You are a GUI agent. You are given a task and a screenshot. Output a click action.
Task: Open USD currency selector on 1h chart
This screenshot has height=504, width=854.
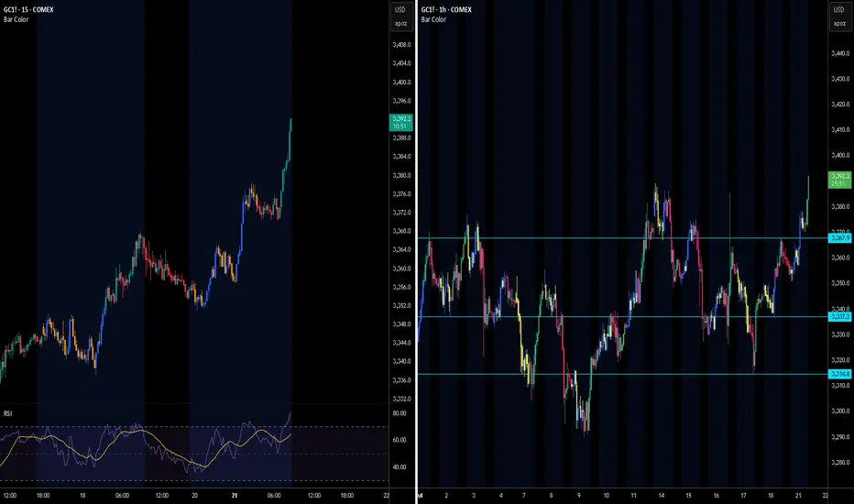pos(838,10)
